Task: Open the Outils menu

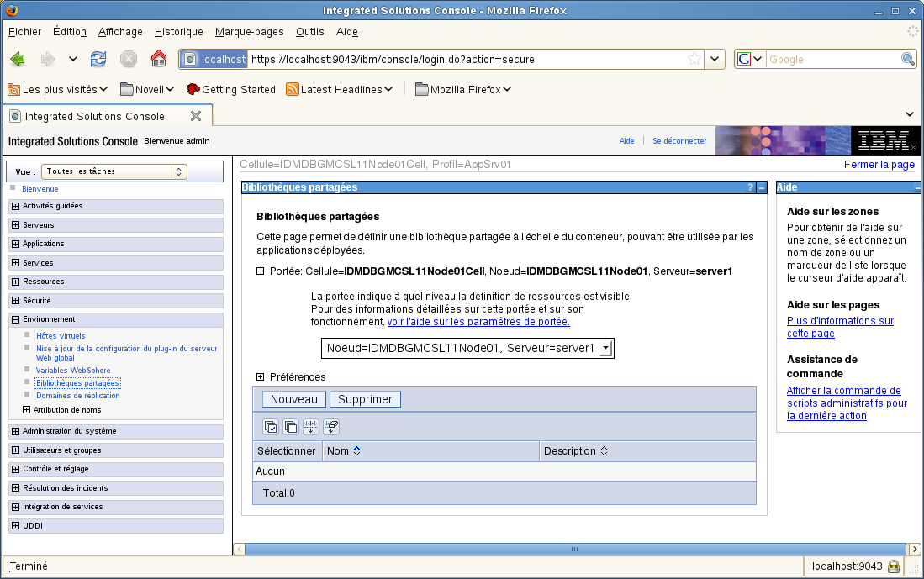Action: 310,32
